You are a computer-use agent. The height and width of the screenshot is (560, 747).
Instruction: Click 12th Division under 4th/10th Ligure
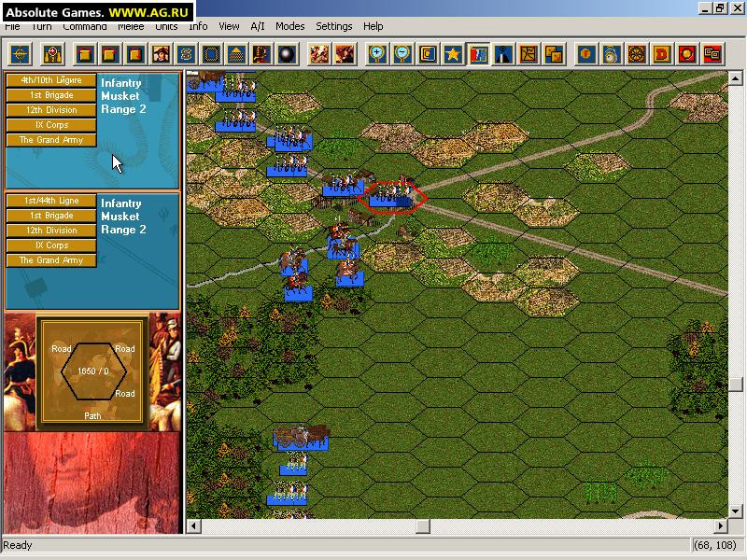point(51,110)
